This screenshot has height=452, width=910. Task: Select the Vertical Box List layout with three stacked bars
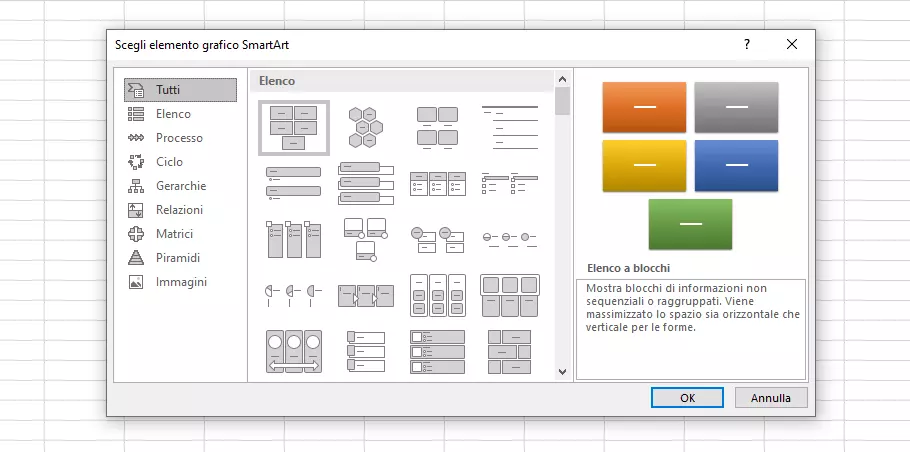pyautogui.click(x=366, y=183)
